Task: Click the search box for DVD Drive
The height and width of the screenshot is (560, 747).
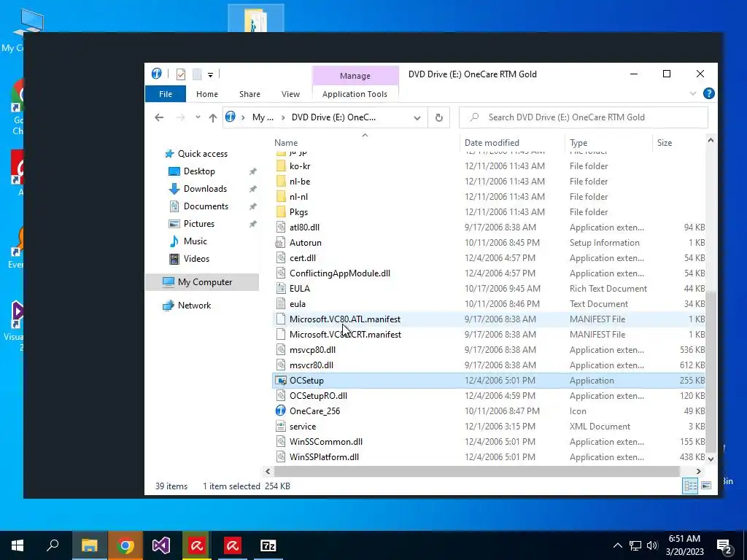Action: pyautogui.click(x=584, y=117)
